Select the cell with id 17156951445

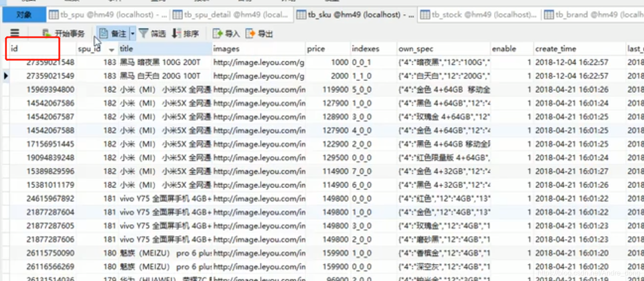(42, 144)
